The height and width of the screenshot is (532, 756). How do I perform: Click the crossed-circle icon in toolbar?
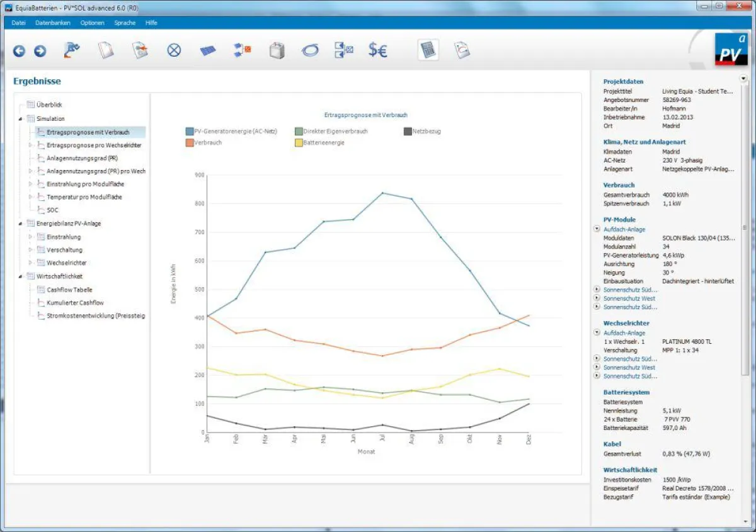174,50
